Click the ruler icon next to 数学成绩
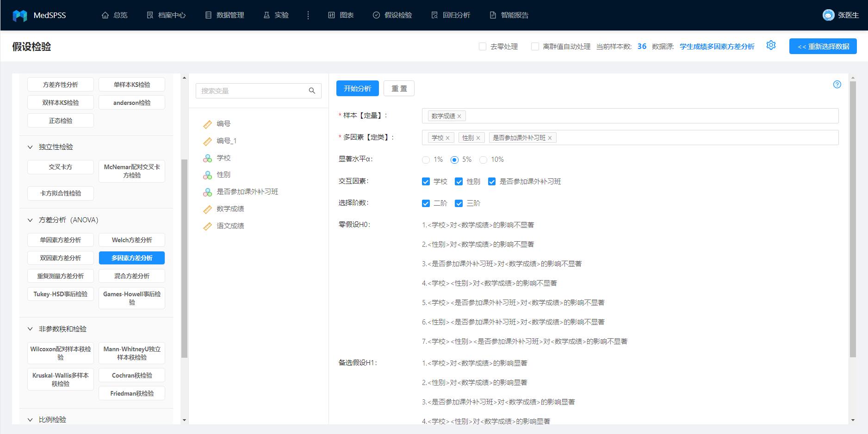Viewport: 868px width, 434px height. [x=207, y=209]
